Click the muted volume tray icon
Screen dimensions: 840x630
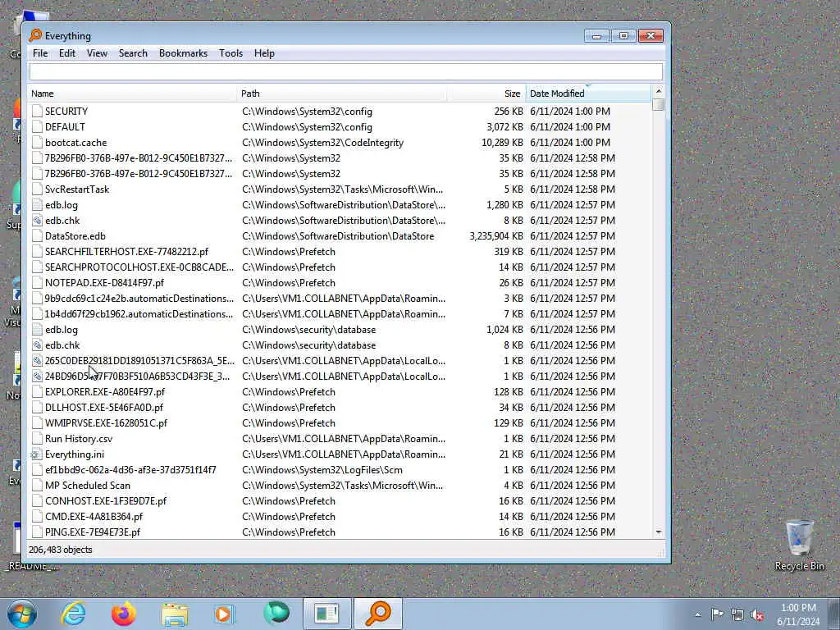(x=757, y=614)
